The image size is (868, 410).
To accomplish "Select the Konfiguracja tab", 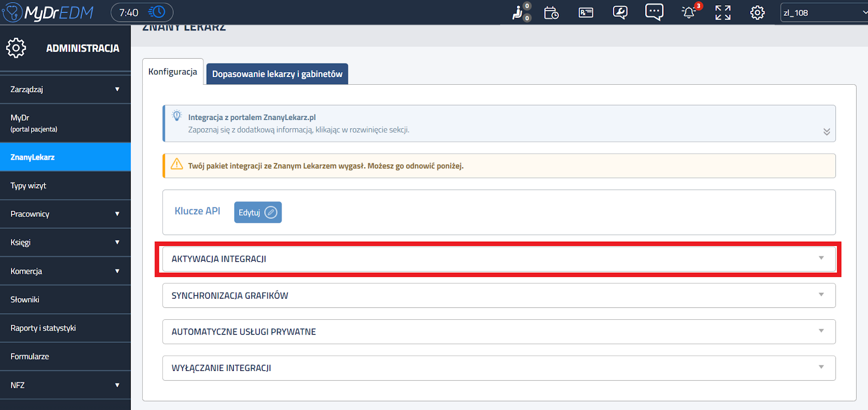I will pyautogui.click(x=173, y=72).
